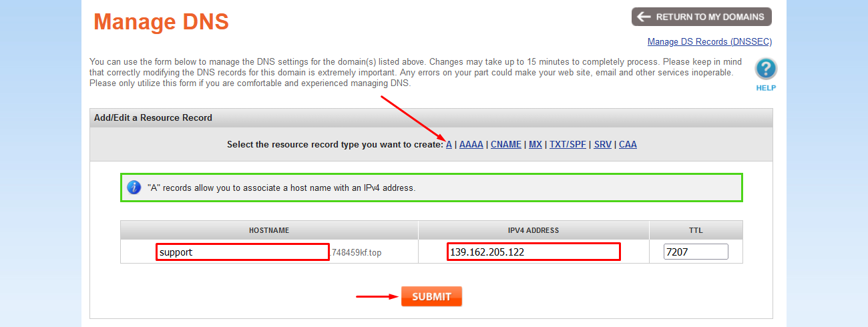This screenshot has width=868, height=327.
Task: Choose the CAA record type
Action: pyautogui.click(x=628, y=144)
